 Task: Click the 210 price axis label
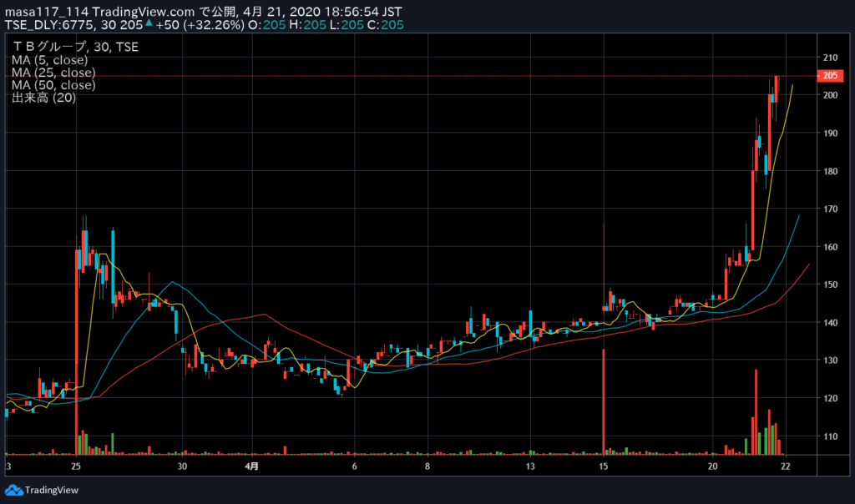(x=831, y=58)
